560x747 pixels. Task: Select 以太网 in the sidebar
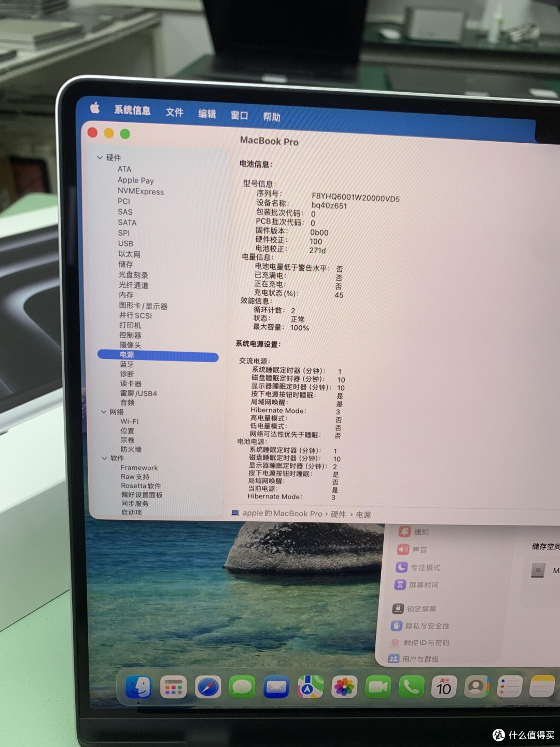(129, 254)
